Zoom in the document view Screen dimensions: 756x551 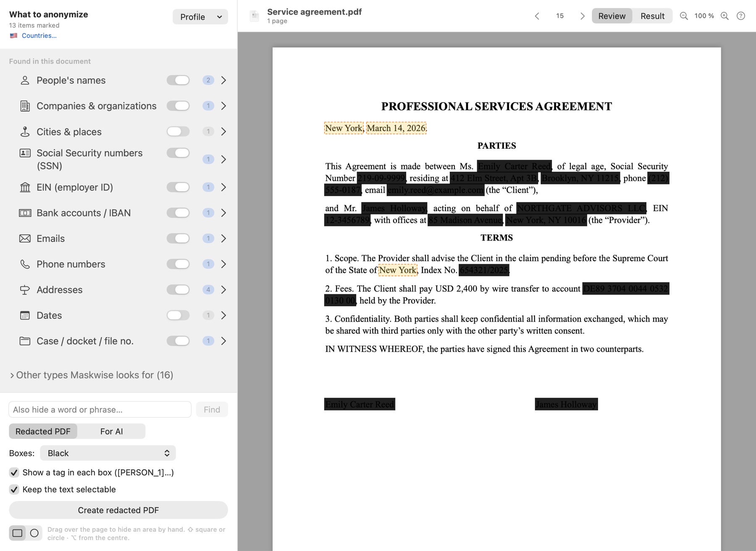724,16
